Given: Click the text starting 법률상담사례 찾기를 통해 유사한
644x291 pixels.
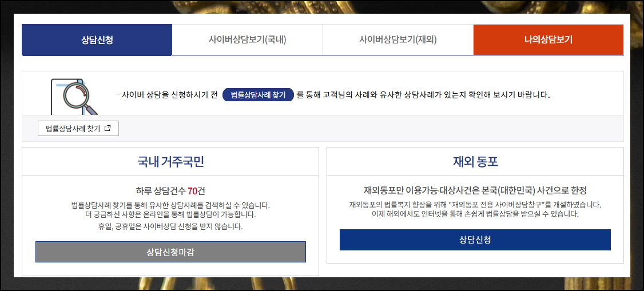Looking at the screenshot, I should 170,205.
